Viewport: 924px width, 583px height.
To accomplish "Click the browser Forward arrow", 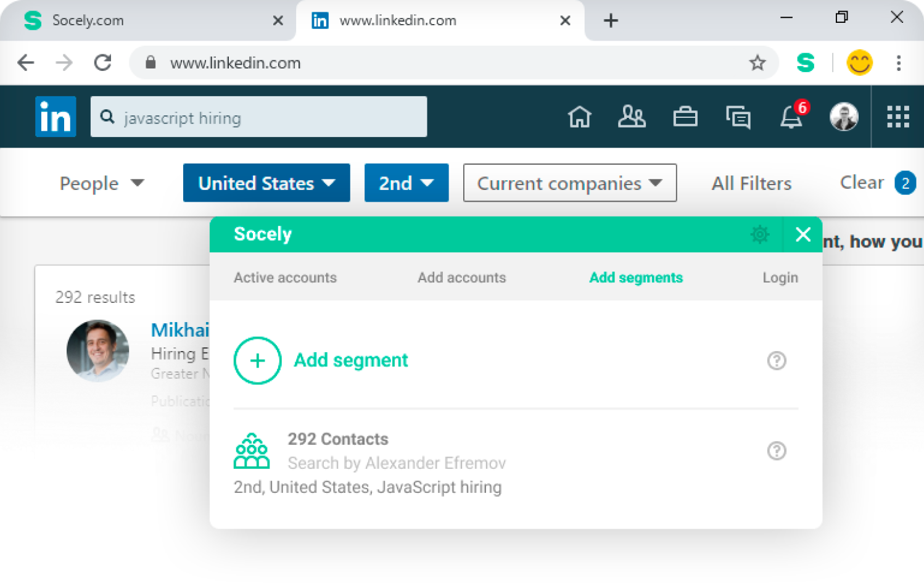I will 64,62.
